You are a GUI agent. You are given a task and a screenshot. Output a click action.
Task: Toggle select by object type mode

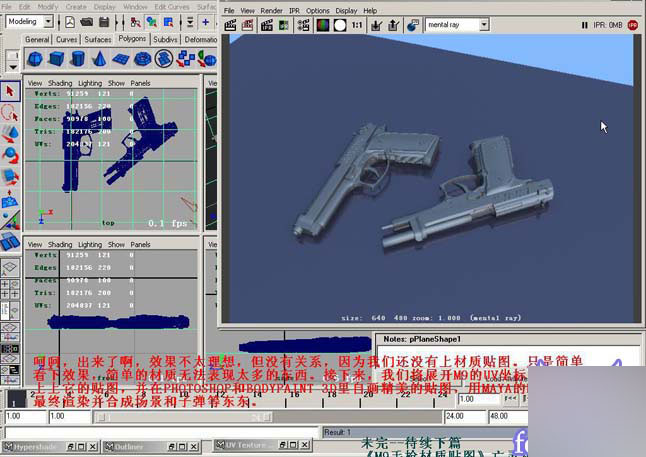[152, 22]
